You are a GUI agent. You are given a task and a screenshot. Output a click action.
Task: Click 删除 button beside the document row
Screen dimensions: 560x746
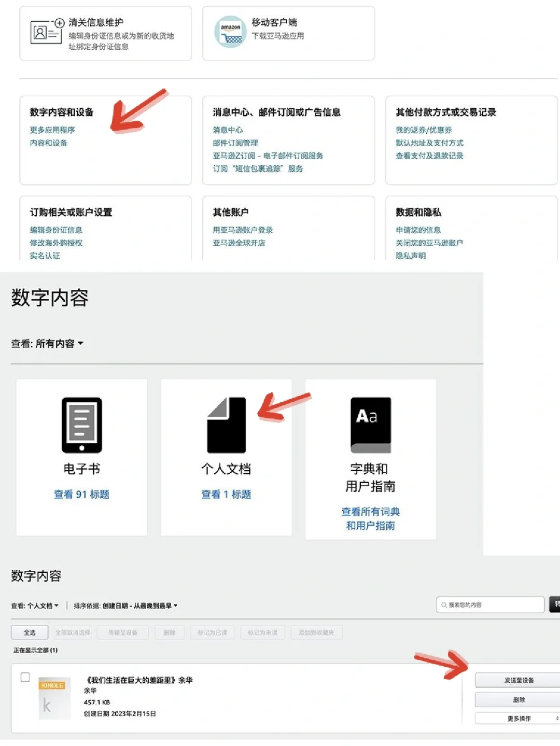[517, 699]
